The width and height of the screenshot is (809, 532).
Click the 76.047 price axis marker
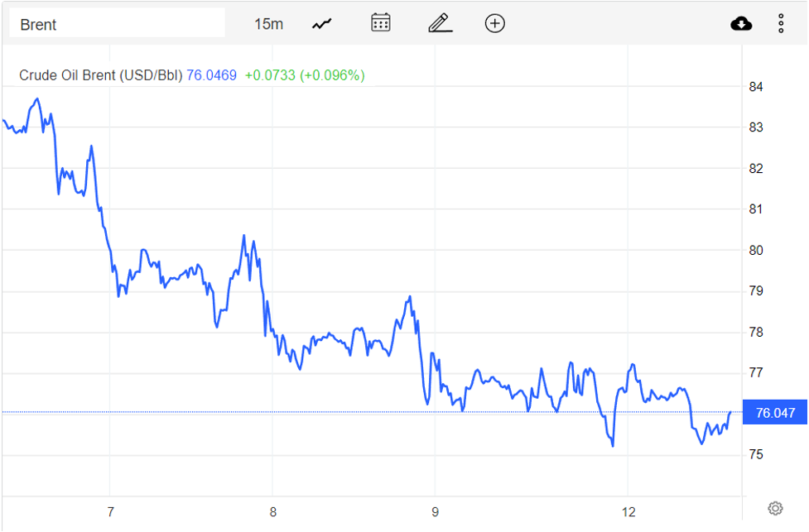pos(774,412)
